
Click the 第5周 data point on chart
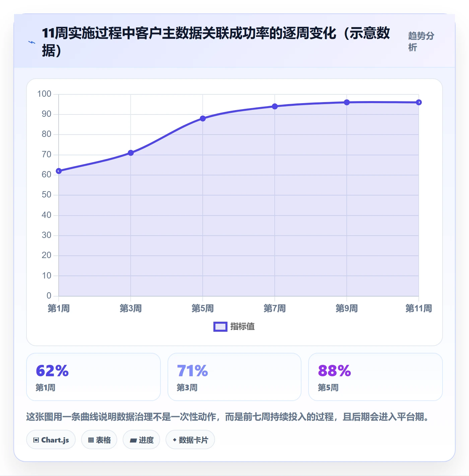tap(203, 118)
